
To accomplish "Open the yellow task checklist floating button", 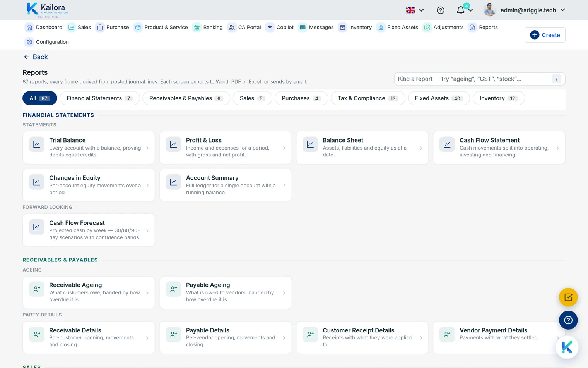I will [568, 297].
